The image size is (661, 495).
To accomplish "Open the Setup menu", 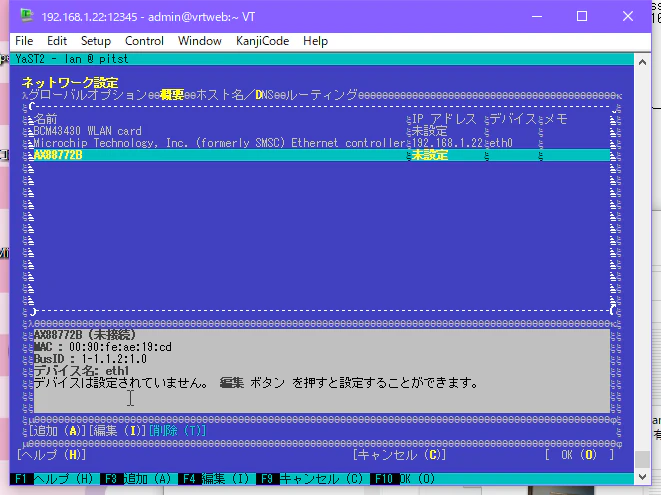I will [x=96, y=41].
